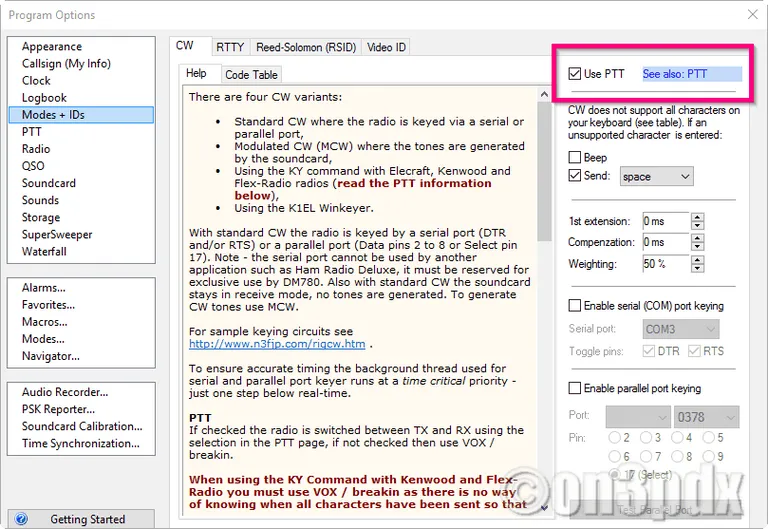Decrease the Weighting spinner value
768x529 pixels.
[x=697, y=268]
